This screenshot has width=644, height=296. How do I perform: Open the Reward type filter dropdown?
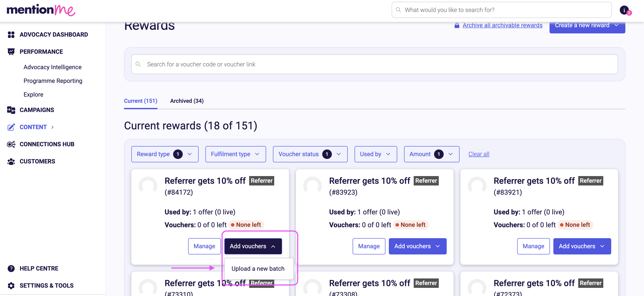(165, 154)
